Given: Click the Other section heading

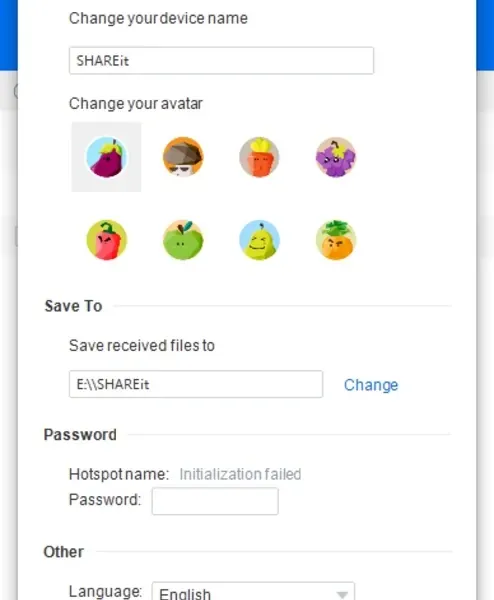Looking at the screenshot, I should click(64, 552).
